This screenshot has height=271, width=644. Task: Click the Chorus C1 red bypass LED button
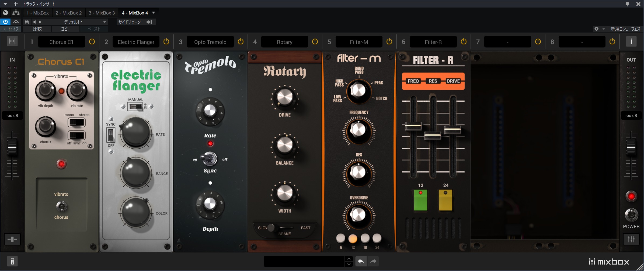coord(61,164)
